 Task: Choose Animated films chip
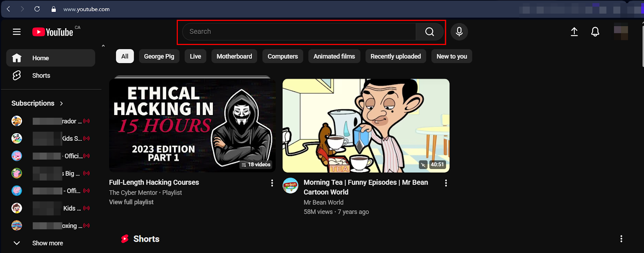coord(334,56)
